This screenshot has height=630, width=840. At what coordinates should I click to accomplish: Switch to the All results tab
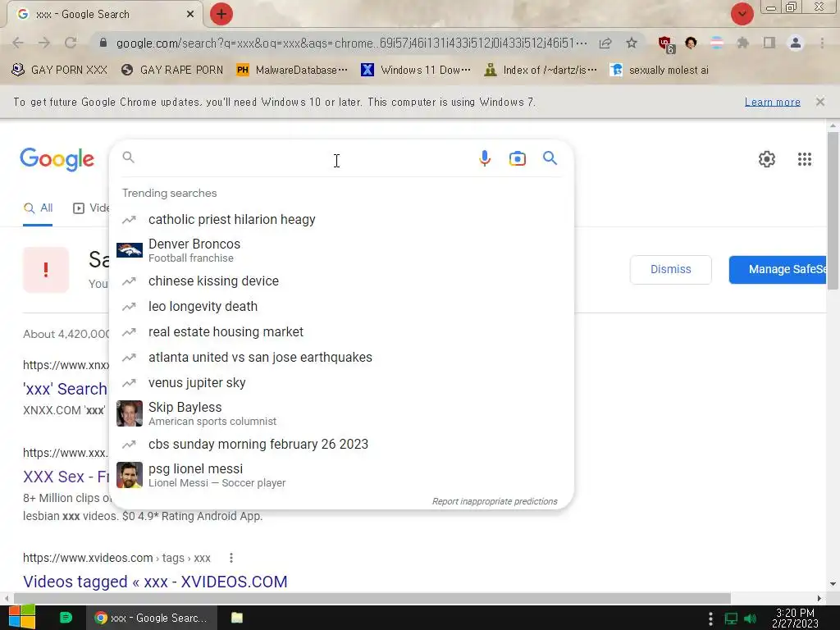pos(38,208)
